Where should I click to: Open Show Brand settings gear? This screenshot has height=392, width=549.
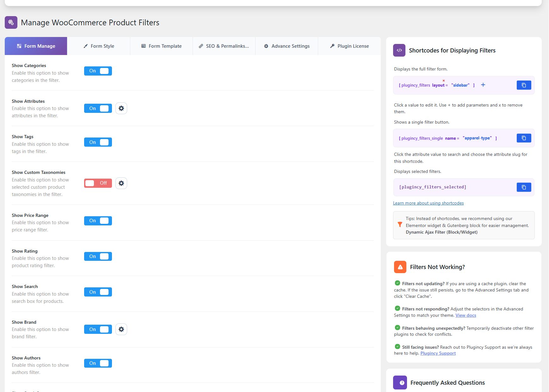coord(121,329)
